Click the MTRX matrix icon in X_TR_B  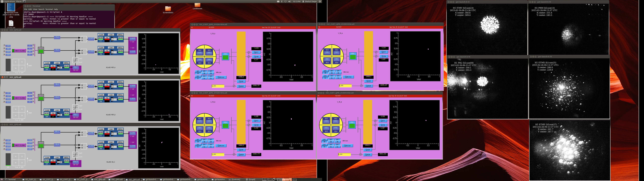tap(225, 125)
